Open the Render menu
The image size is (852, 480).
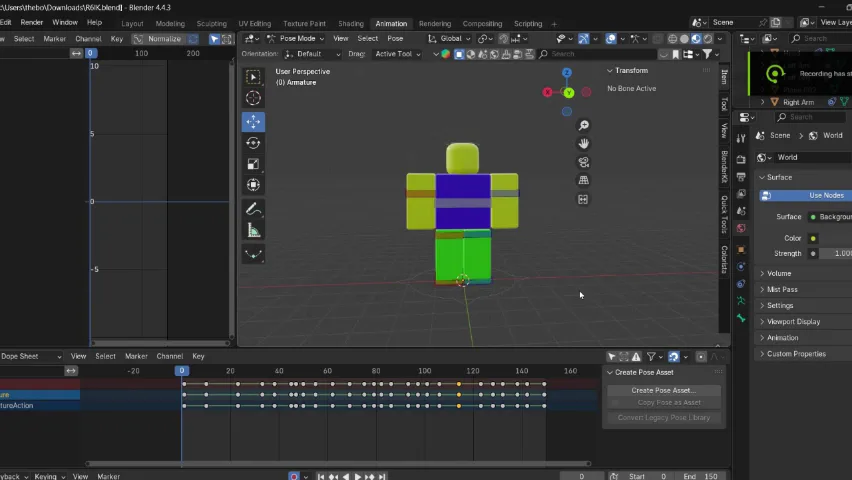coord(32,22)
